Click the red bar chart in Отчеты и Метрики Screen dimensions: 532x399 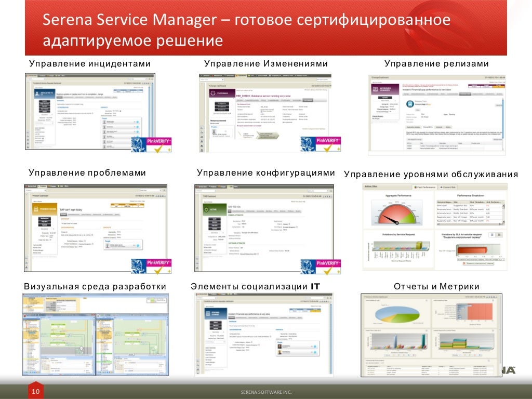[474, 312]
